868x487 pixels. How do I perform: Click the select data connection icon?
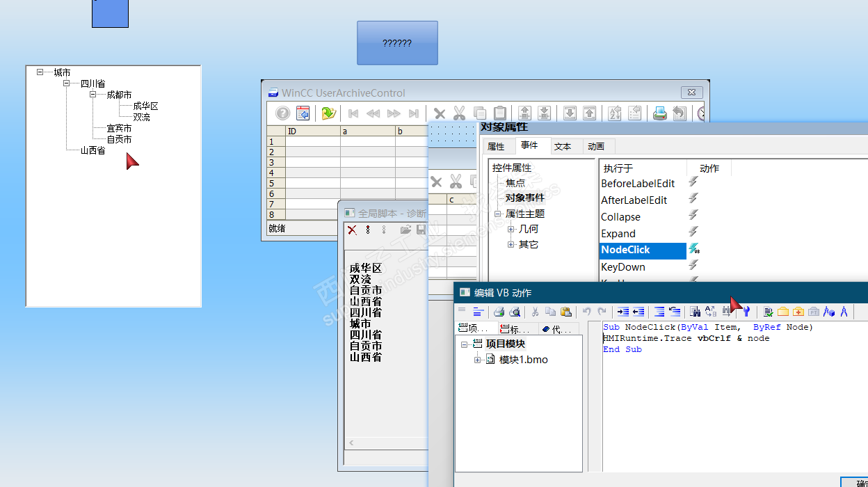tap(329, 113)
